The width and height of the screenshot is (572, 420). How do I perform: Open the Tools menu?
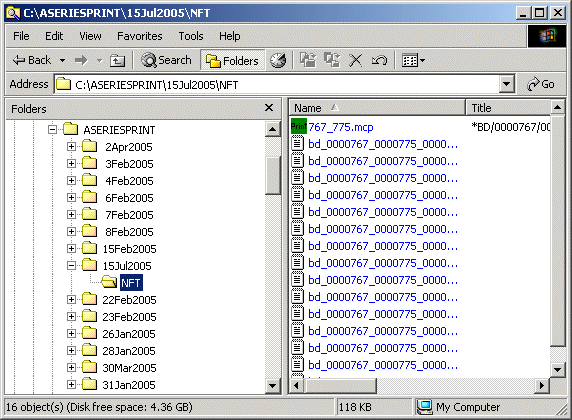point(191,36)
